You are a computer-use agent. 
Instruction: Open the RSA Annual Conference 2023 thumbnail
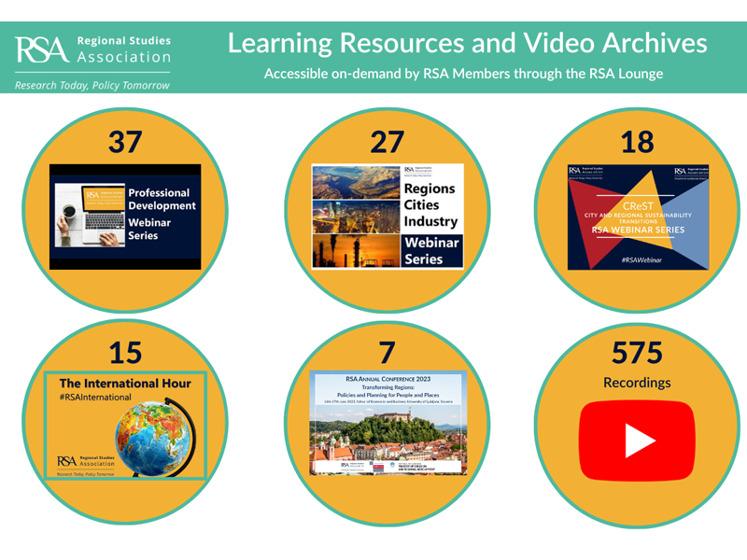[388, 423]
